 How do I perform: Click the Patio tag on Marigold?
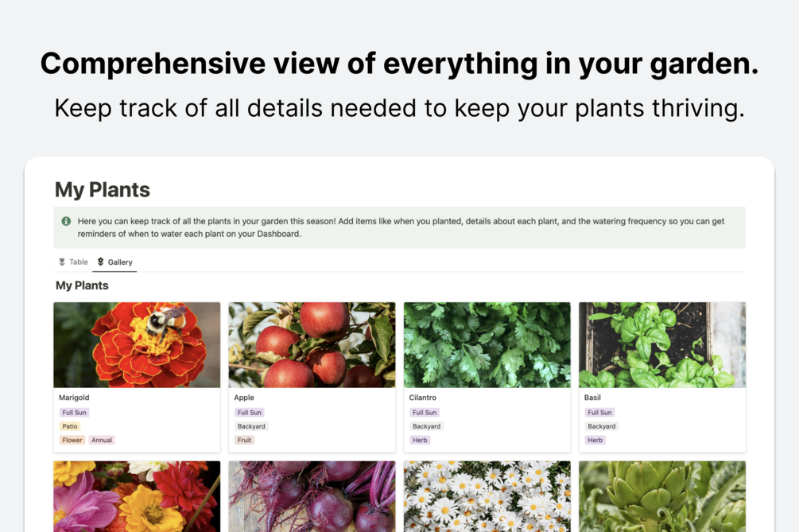(70, 426)
